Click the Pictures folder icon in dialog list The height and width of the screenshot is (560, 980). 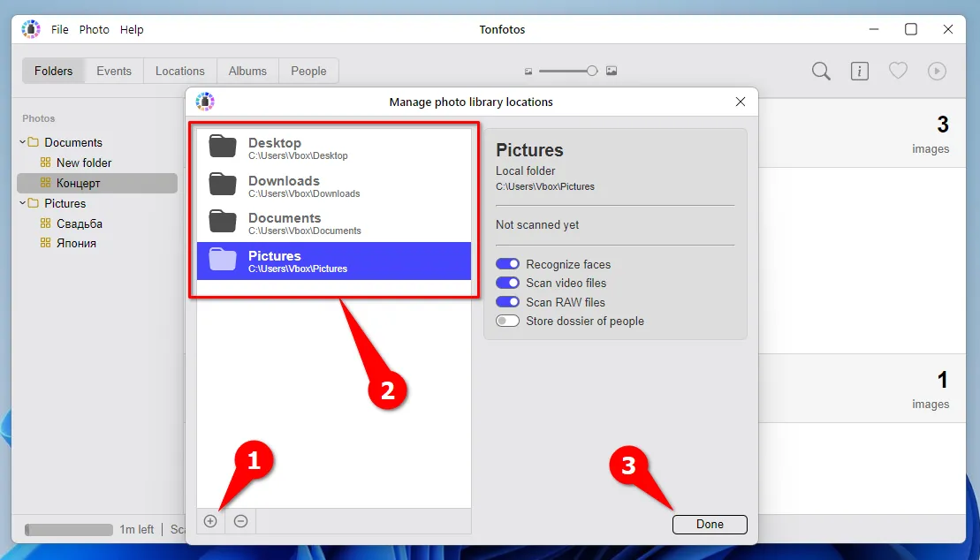[223, 260]
